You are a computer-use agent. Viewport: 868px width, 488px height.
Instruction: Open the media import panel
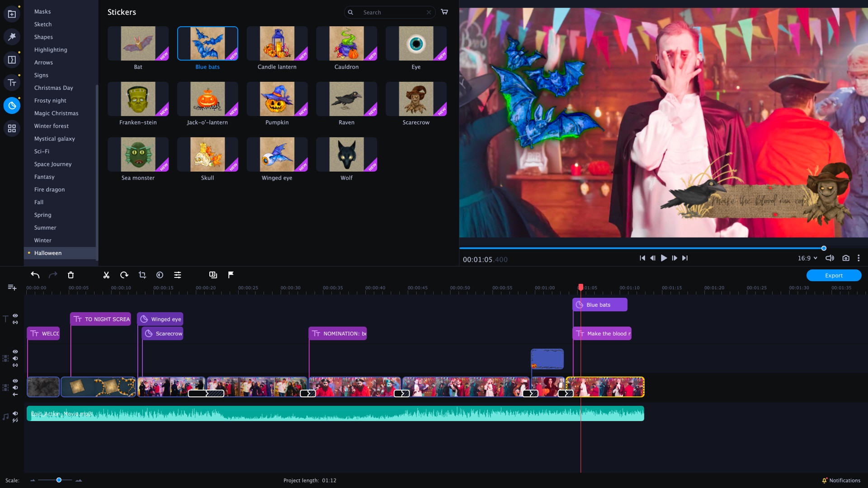(x=12, y=14)
